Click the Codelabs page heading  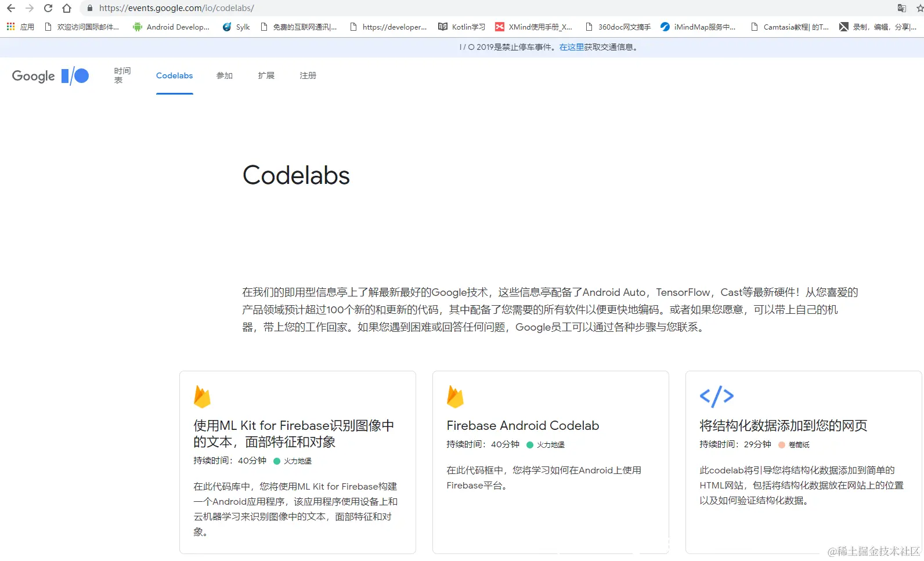[296, 175]
